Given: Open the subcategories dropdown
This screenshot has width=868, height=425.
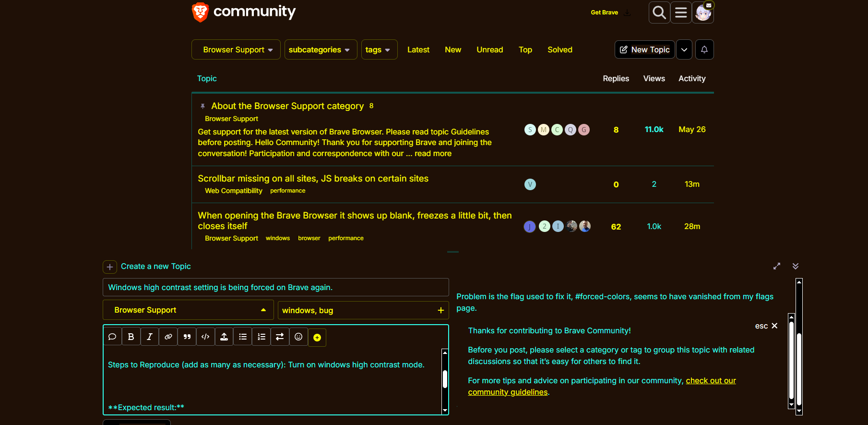Looking at the screenshot, I should (x=321, y=49).
